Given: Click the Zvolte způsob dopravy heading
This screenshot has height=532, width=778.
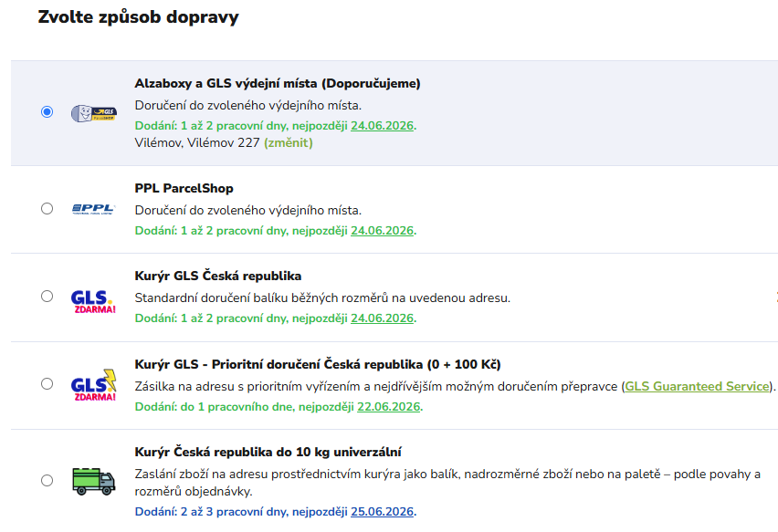Looking at the screenshot, I should 139,16.
